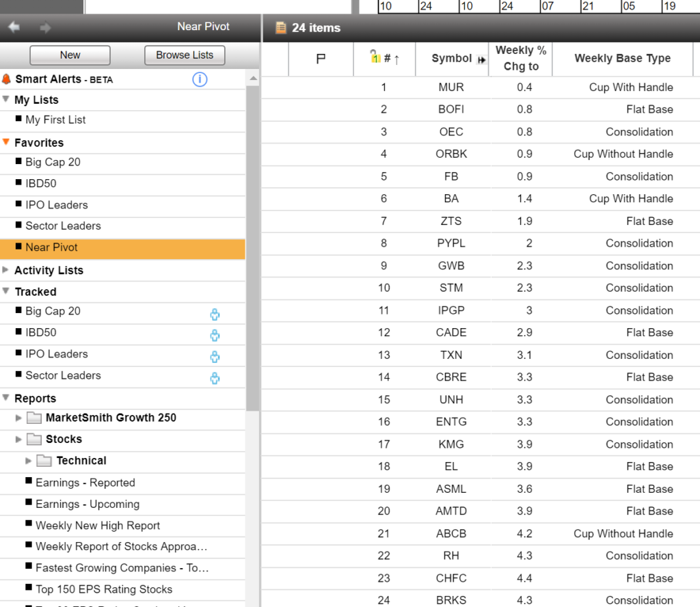
Task: Select the IPGP symbol cell
Action: pos(451,310)
